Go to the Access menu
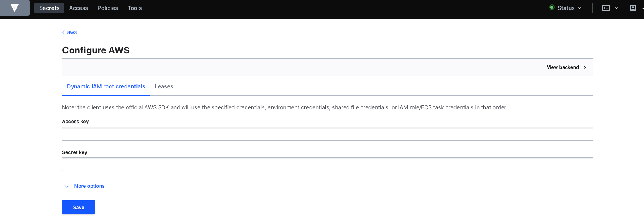Image resolution: width=644 pixels, height=223 pixels. click(x=79, y=8)
